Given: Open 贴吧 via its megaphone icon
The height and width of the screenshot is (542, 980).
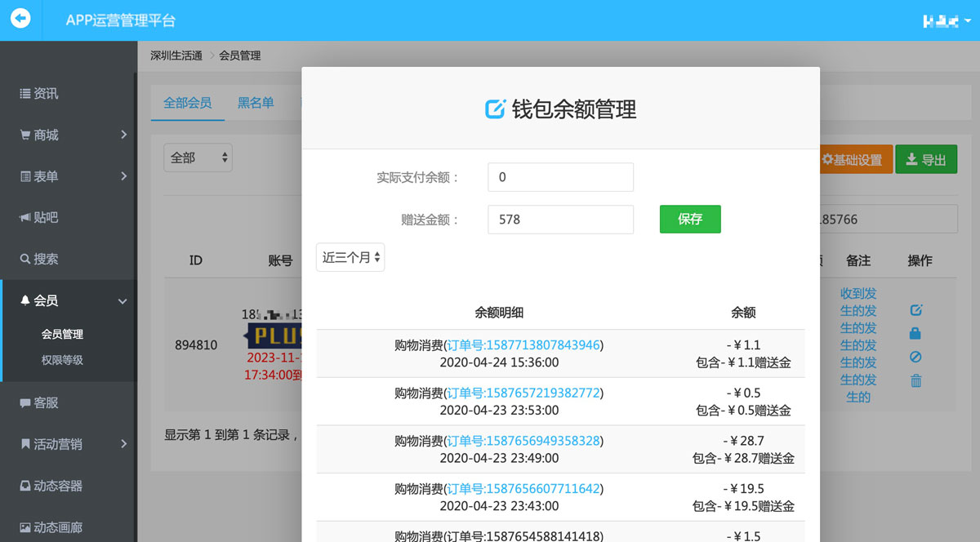Looking at the screenshot, I should coord(25,218).
